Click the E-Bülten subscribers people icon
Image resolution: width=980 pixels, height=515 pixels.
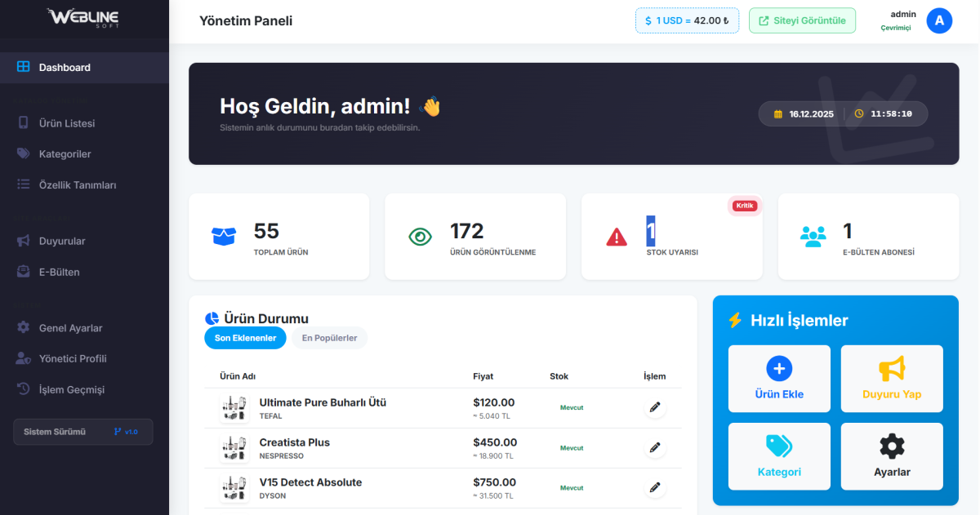coord(813,237)
